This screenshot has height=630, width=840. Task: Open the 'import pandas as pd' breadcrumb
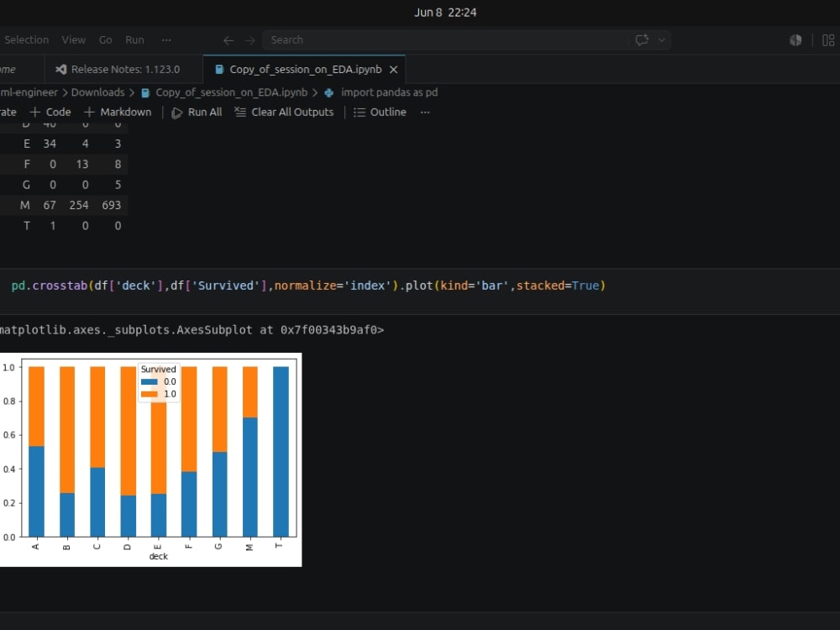389,92
